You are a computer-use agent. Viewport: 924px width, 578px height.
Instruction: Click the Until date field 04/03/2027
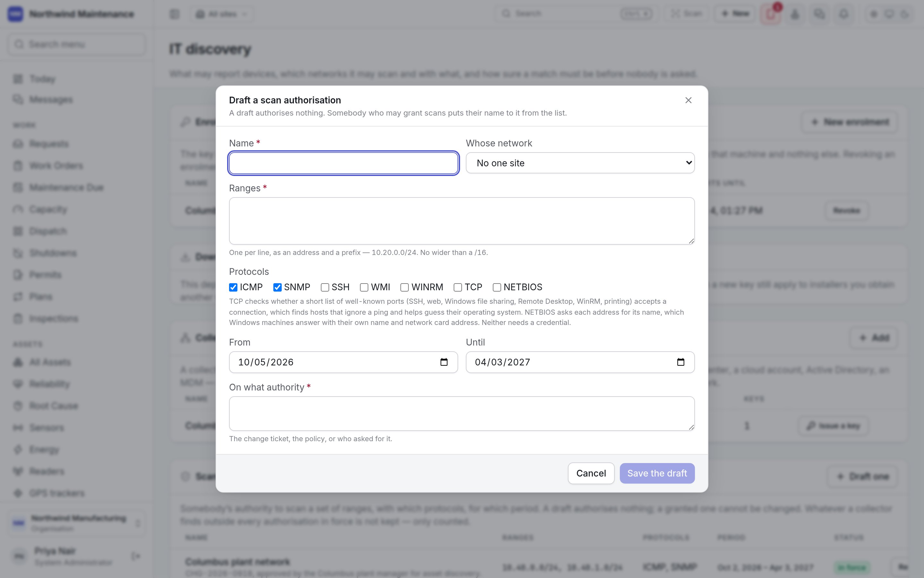pyautogui.click(x=580, y=362)
